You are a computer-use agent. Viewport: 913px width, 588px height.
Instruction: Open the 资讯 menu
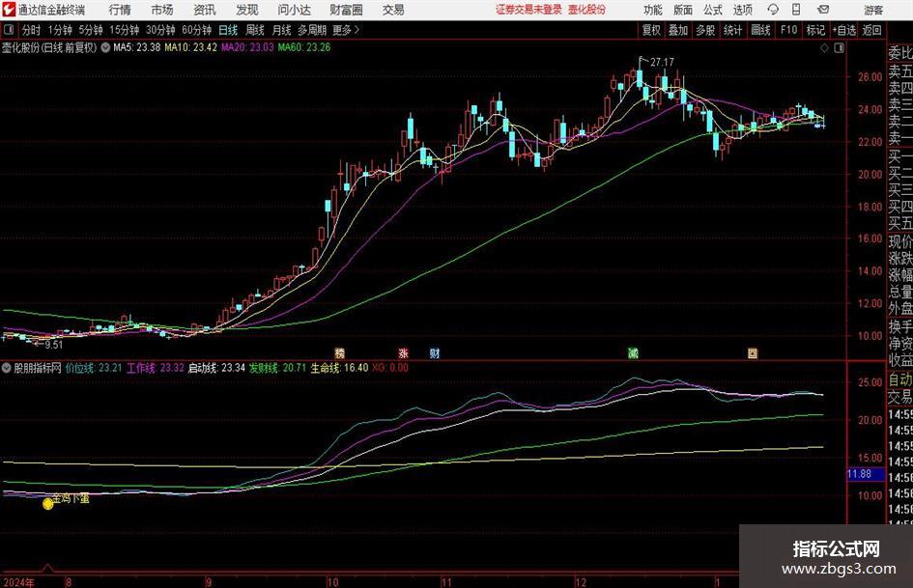[x=205, y=10]
